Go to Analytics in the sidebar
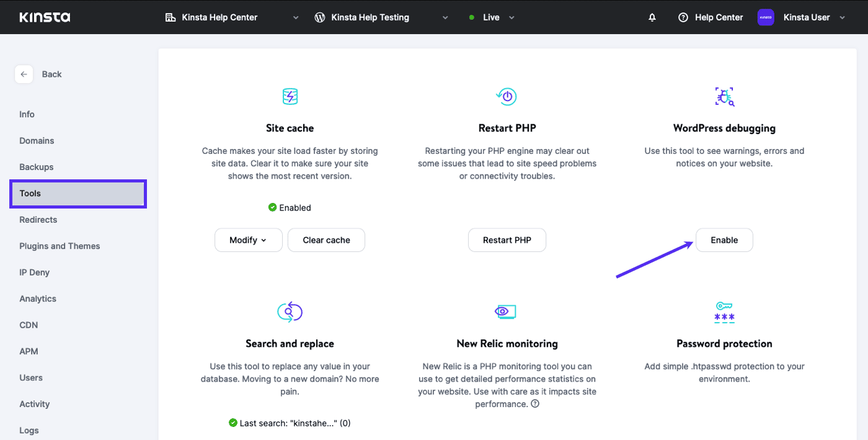 (38, 299)
